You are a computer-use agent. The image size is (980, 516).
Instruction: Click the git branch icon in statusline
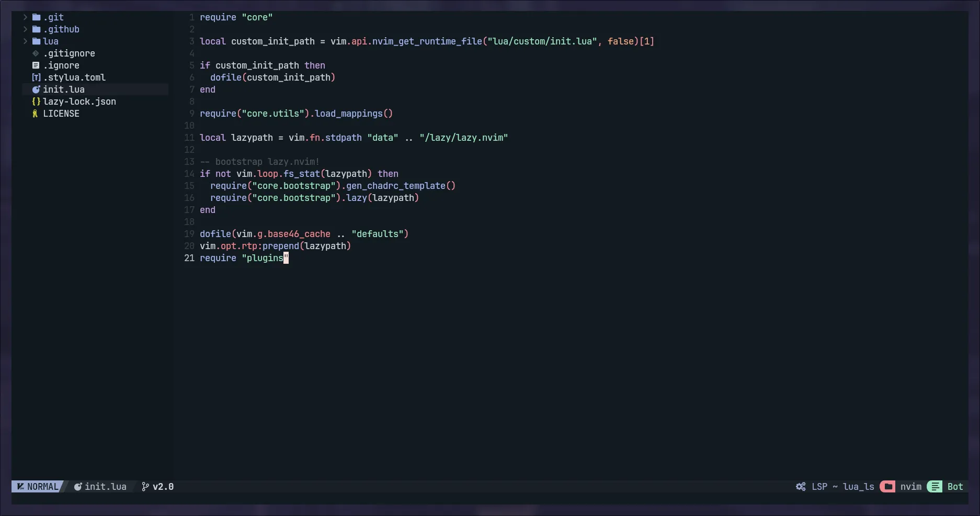145,487
